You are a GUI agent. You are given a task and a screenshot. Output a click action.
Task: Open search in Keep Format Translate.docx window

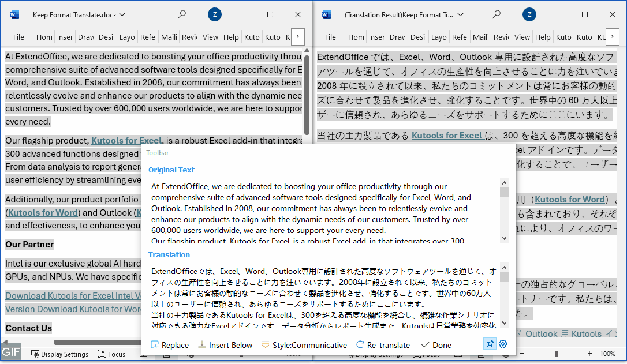click(182, 15)
